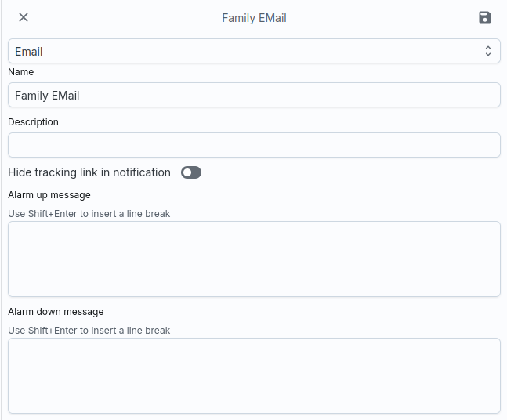Click the knob of the tracking link switch
Screen dimensions: 507x420
point(187,172)
